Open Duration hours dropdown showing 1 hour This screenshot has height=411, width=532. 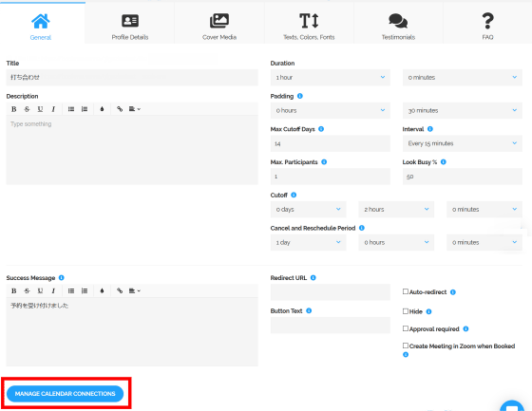click(x=331, y=77)
